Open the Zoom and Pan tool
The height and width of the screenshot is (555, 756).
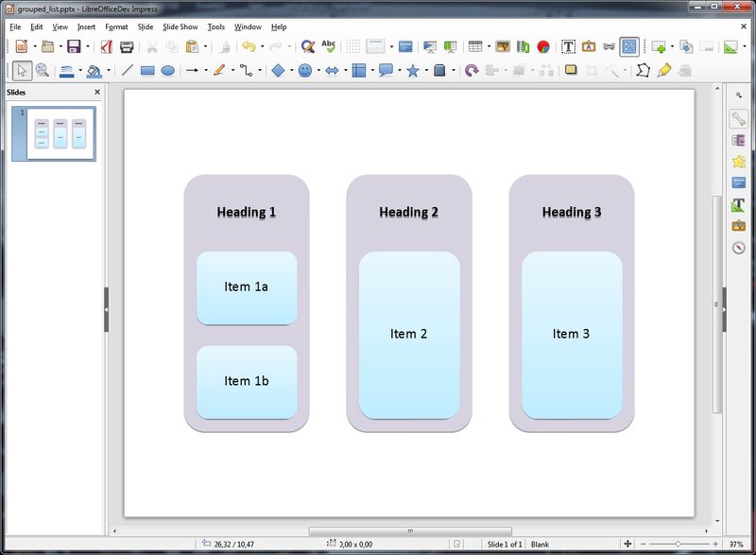pyautogui.click(x=43, y=70)
